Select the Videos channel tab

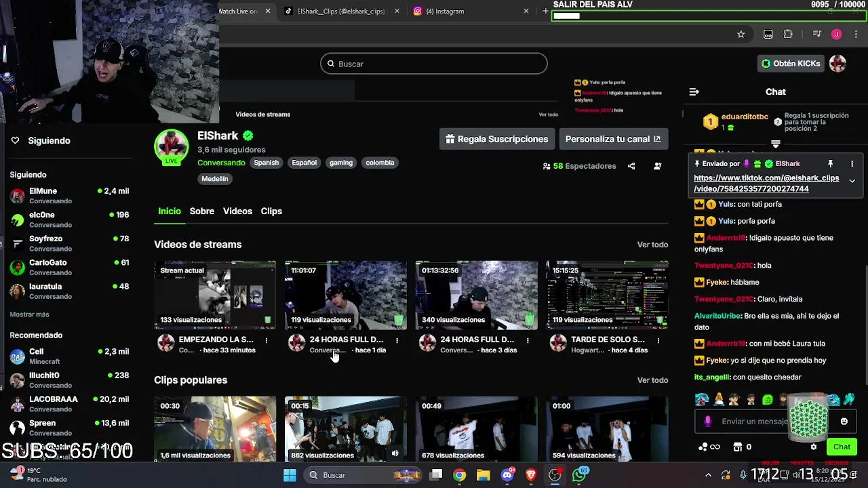237,211
